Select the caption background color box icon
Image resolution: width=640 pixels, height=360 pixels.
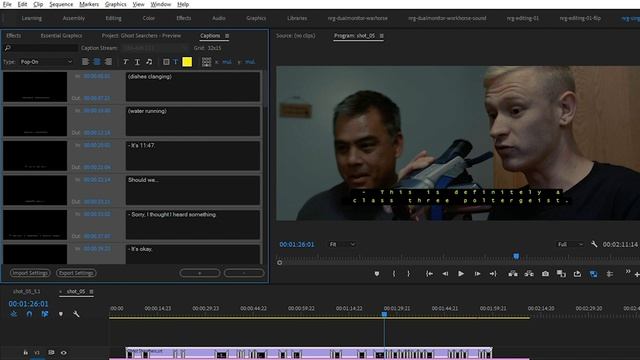[x=166, y=62]
